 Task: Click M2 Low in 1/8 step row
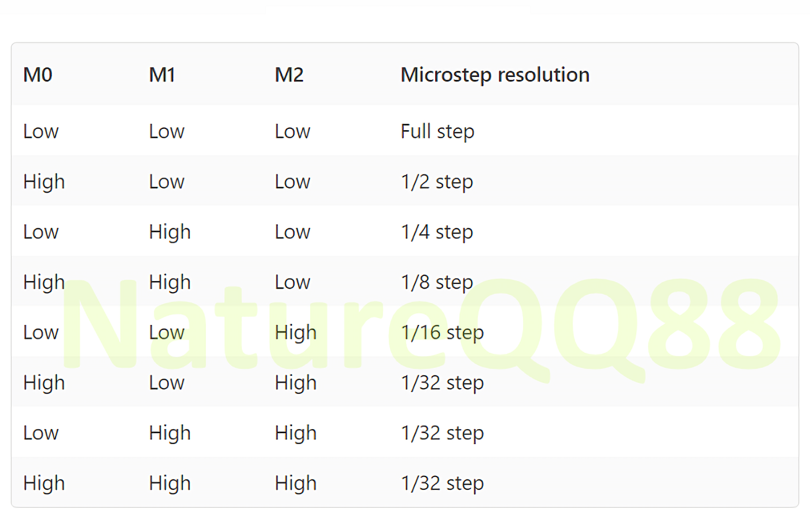[292, 282]
